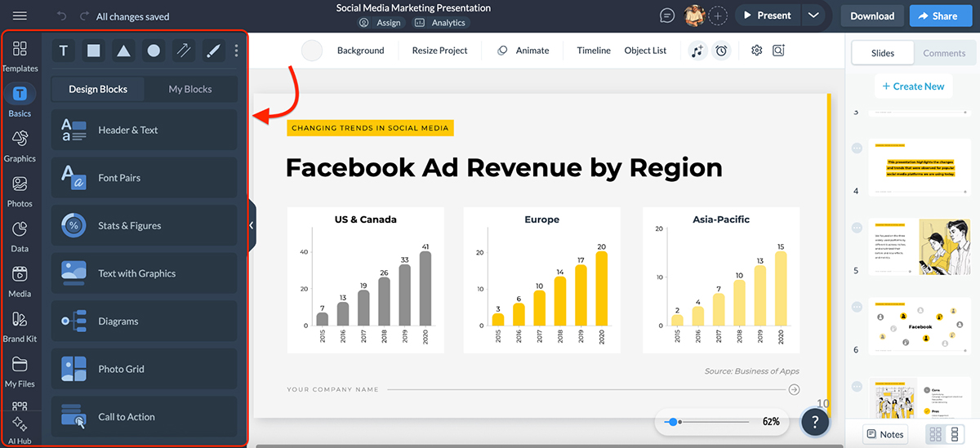Click the zoom slider handle
980x448 pixels.
coord(672,422)
